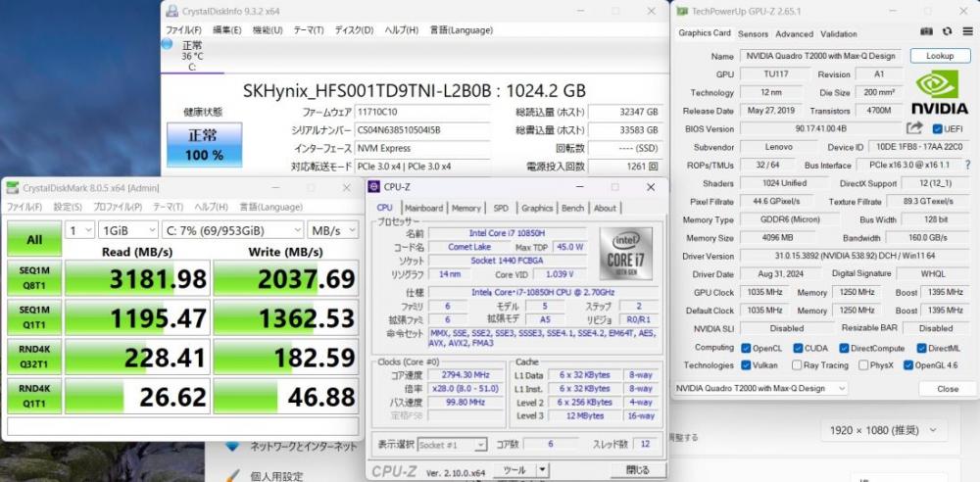Switch to the Bench tab in CPU-Z
Screen dimensions: 980x482
[572, 208]
